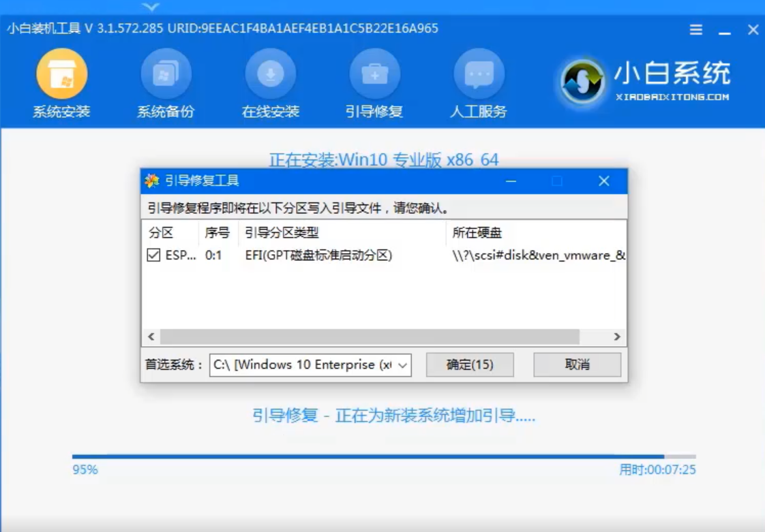
Task: Click the 确定(15) button
Action: click(x=470, y=364)
